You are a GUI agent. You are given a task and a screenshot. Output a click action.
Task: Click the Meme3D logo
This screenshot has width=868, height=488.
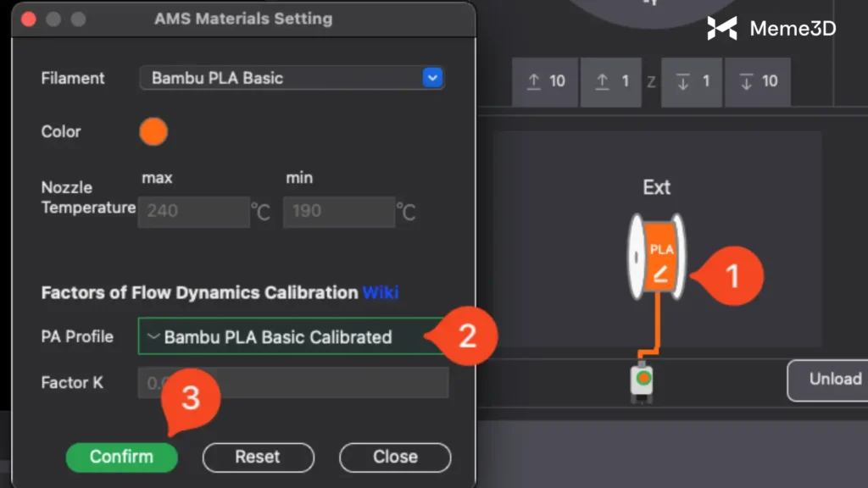(771, 29)
